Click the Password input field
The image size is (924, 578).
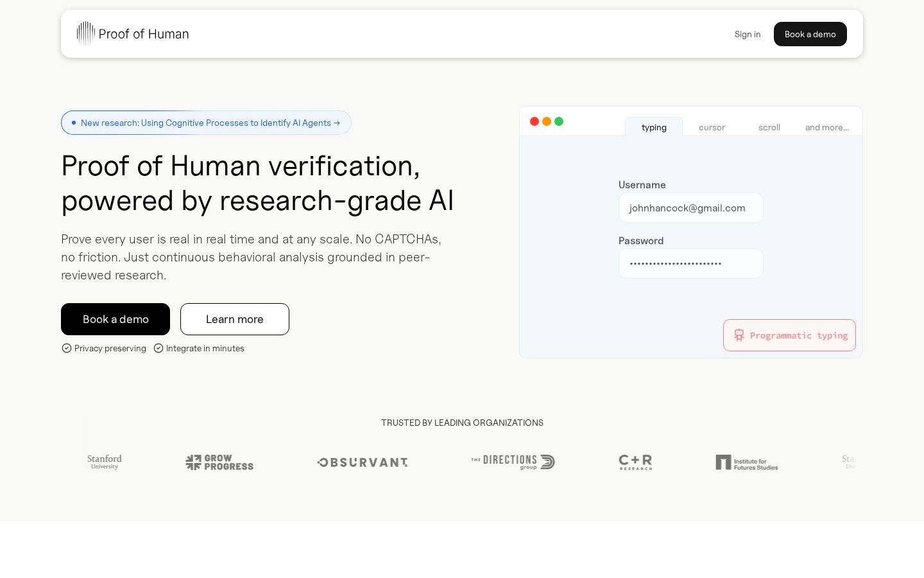(x=691, y=263)
